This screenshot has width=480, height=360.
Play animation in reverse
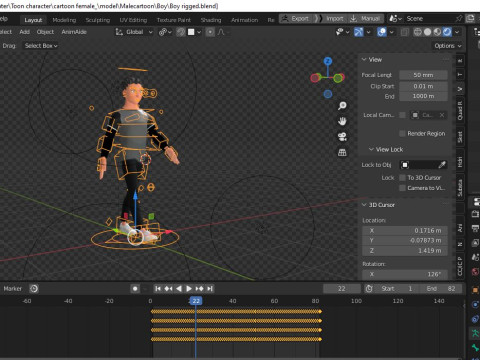tap(179, 289)
